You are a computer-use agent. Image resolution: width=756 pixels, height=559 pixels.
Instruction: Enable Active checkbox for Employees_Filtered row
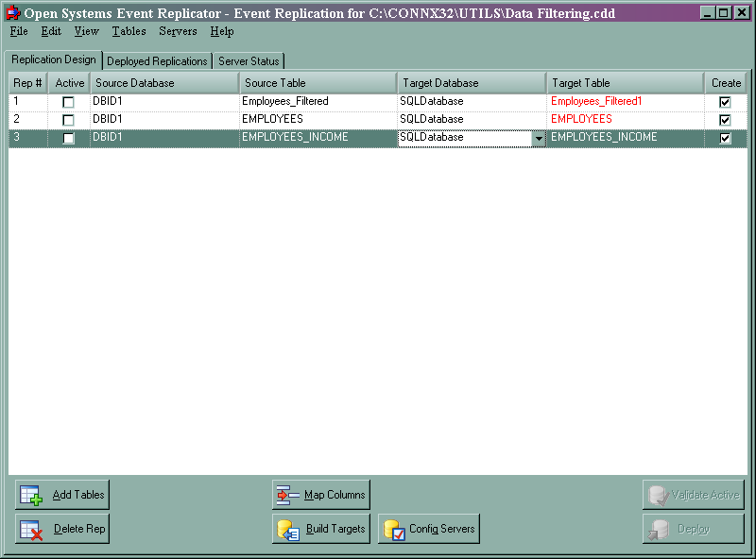coord(67,101)
